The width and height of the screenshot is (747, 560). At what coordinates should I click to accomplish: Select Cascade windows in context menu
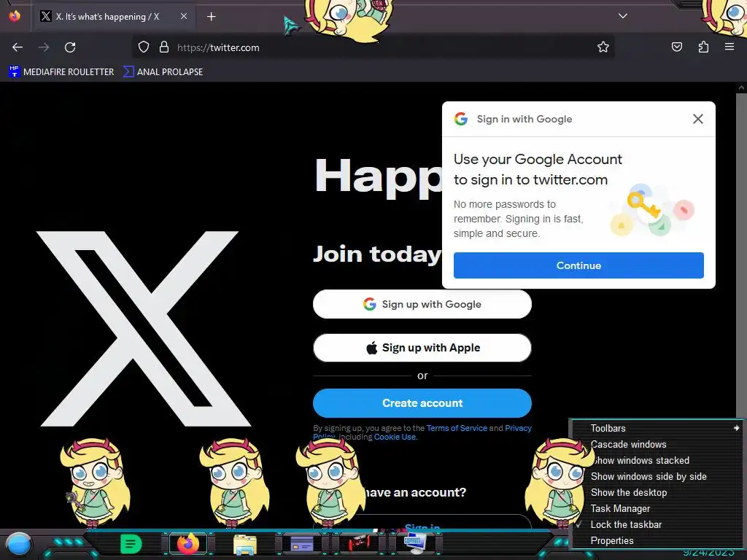point(657,444)
